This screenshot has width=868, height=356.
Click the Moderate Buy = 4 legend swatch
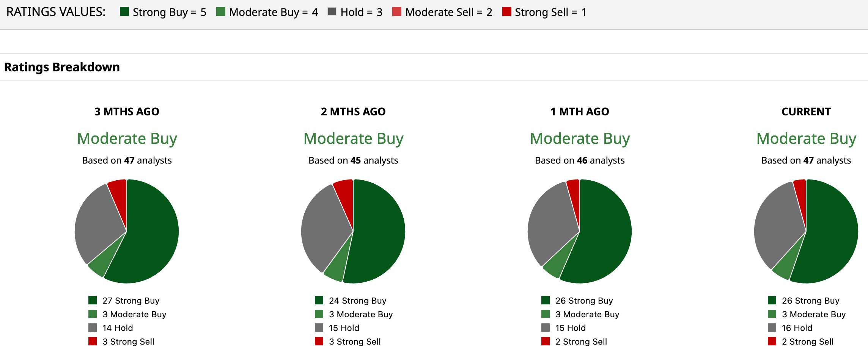click(220, 11)
